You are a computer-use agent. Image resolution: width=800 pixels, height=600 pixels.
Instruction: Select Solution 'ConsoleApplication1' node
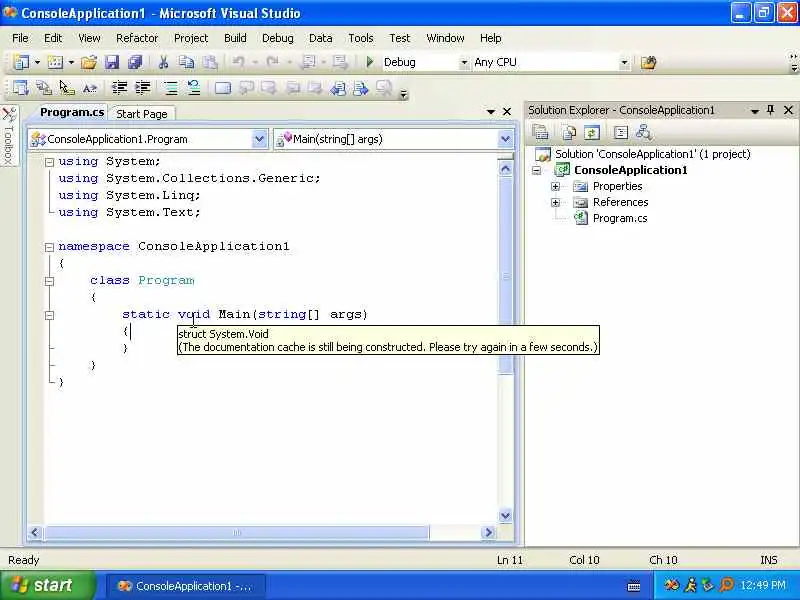tap(653, 154)
